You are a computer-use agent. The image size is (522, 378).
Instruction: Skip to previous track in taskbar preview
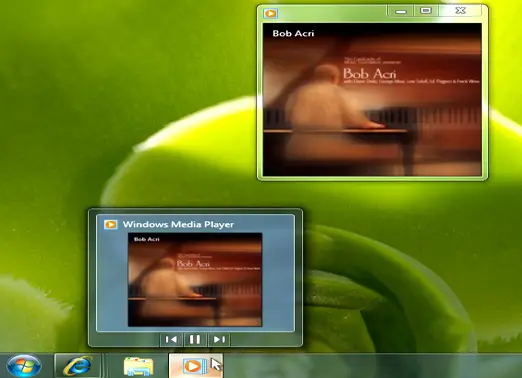[x=171, y=340]
